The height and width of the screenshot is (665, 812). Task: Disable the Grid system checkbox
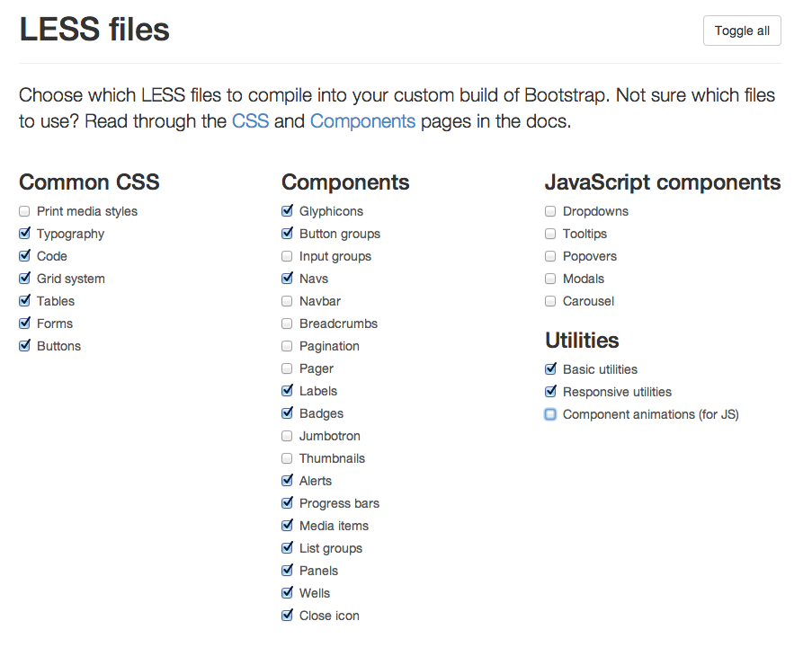(24, 279)
